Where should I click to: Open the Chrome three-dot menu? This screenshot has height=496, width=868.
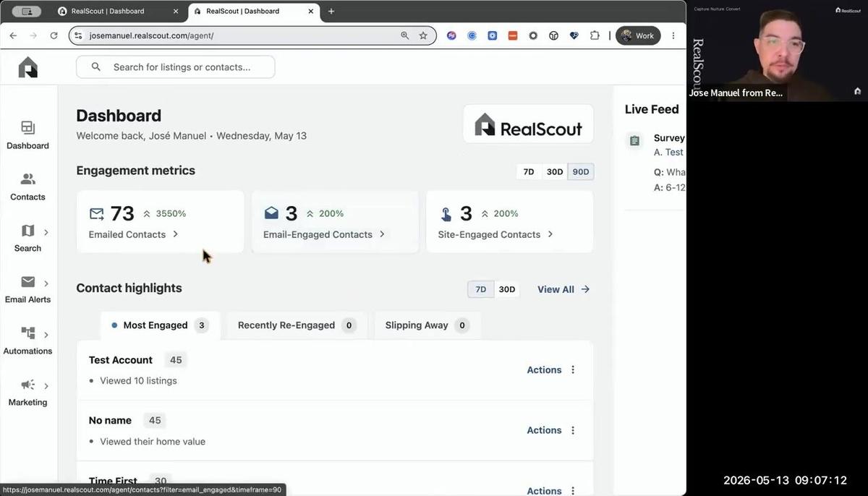click(x=673, y=35)
